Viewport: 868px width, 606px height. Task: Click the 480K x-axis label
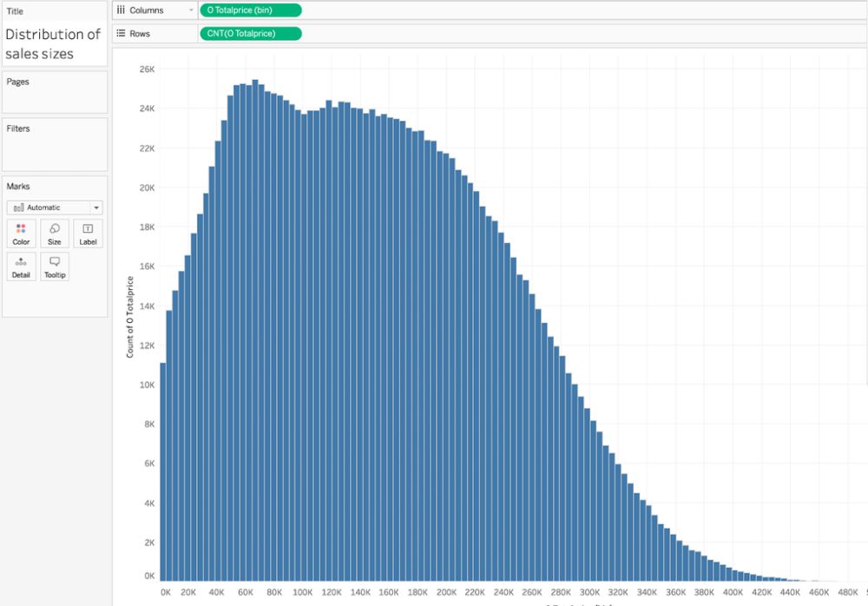tap(847, 592)
